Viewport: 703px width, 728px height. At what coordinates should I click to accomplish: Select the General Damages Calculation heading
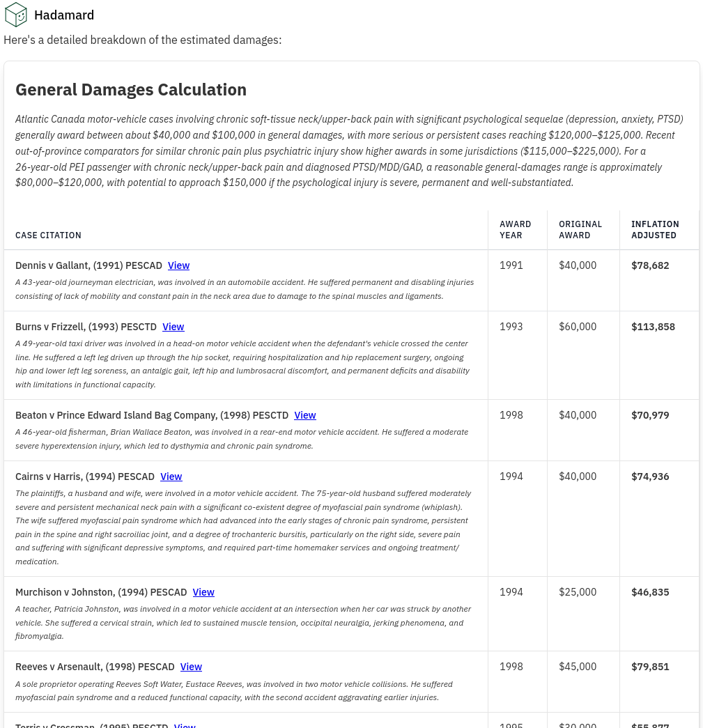click(131, 89)
